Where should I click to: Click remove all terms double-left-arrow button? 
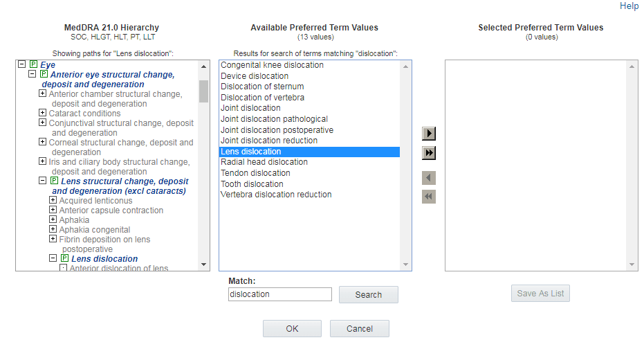click(429, 197)
